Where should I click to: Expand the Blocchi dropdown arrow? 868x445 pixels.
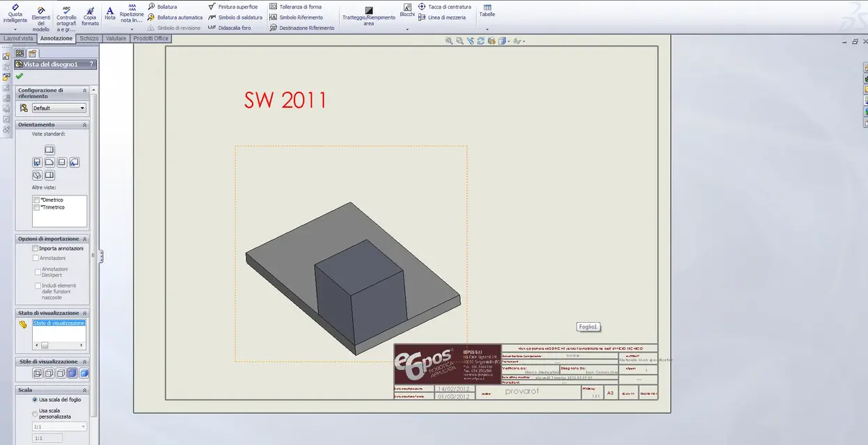point(407,30)
